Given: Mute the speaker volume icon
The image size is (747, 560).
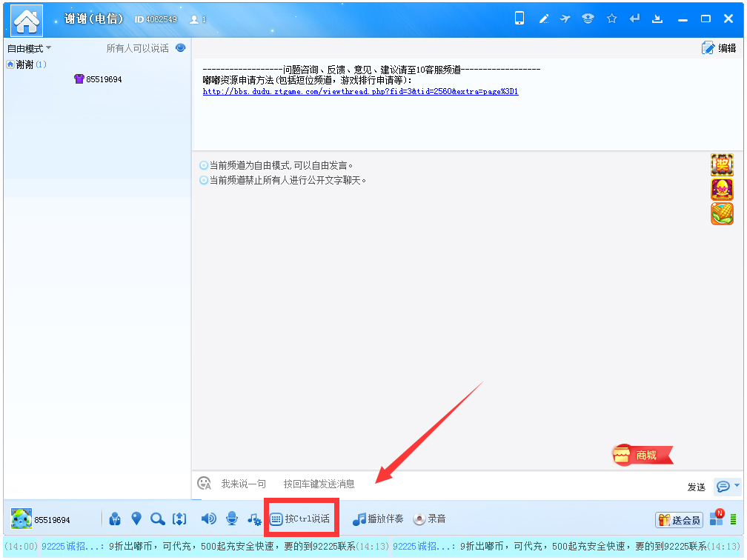Looking at the screenshot, I should tap(208, 519).
